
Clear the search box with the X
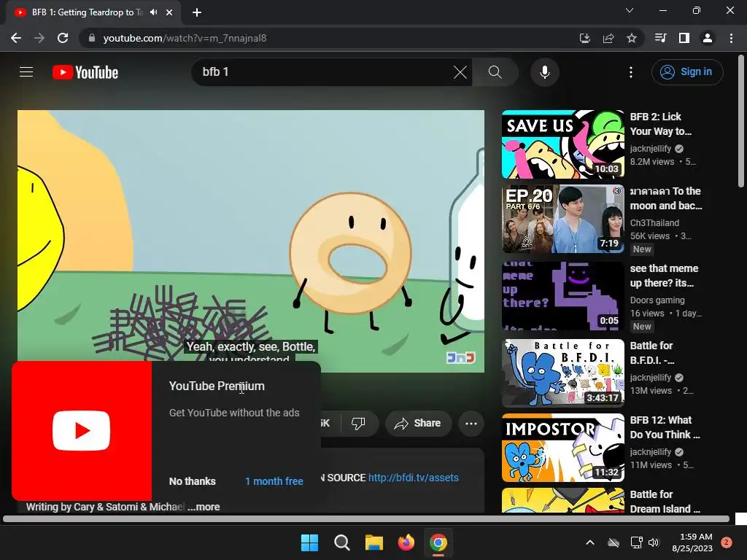tap(460, 72)
